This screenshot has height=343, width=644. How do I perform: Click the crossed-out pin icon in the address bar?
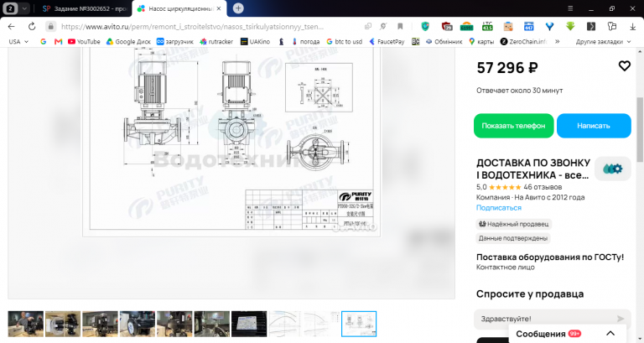point(383,27)
